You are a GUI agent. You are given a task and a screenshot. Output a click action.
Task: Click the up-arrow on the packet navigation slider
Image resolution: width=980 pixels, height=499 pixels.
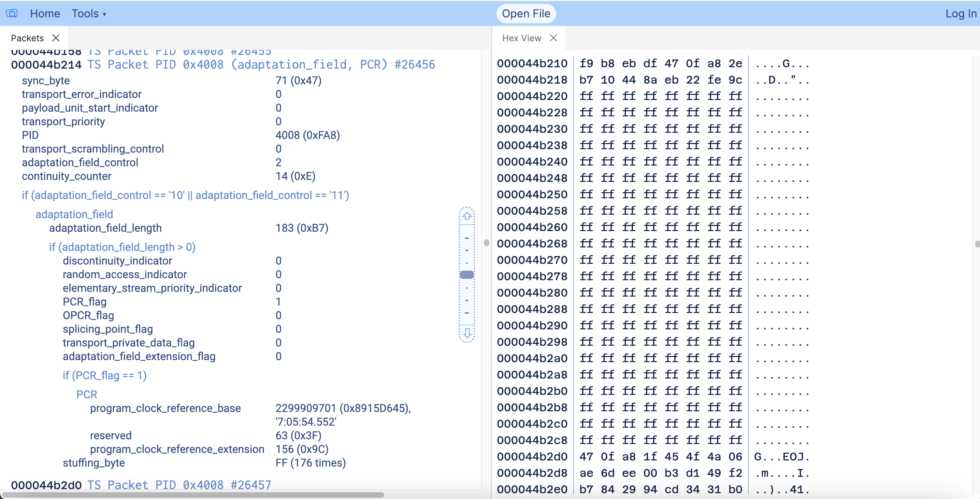point(467,216)
